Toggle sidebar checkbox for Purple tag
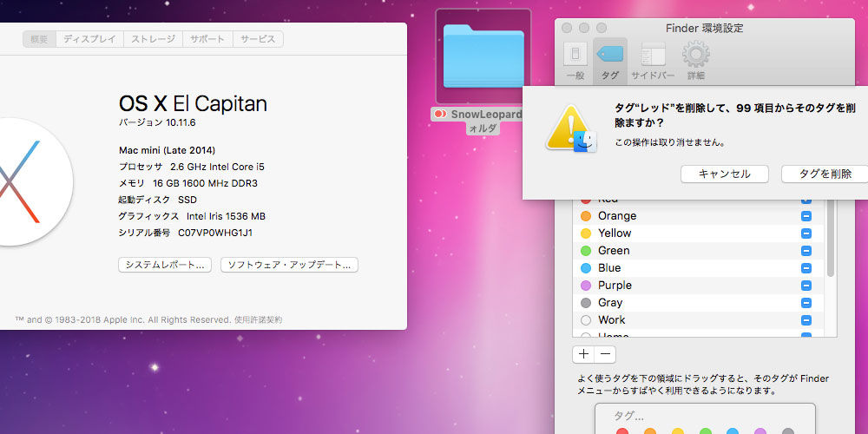 (x=806, y=285)
